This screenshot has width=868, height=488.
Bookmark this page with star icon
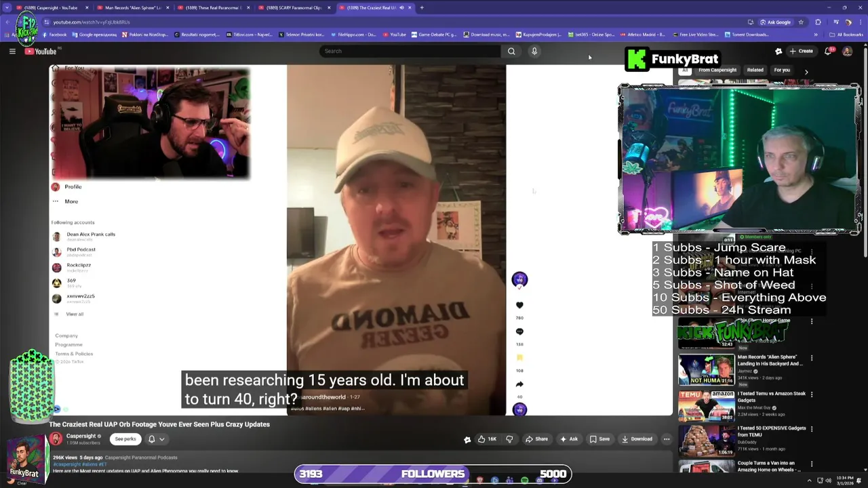(x=801, y=22)
